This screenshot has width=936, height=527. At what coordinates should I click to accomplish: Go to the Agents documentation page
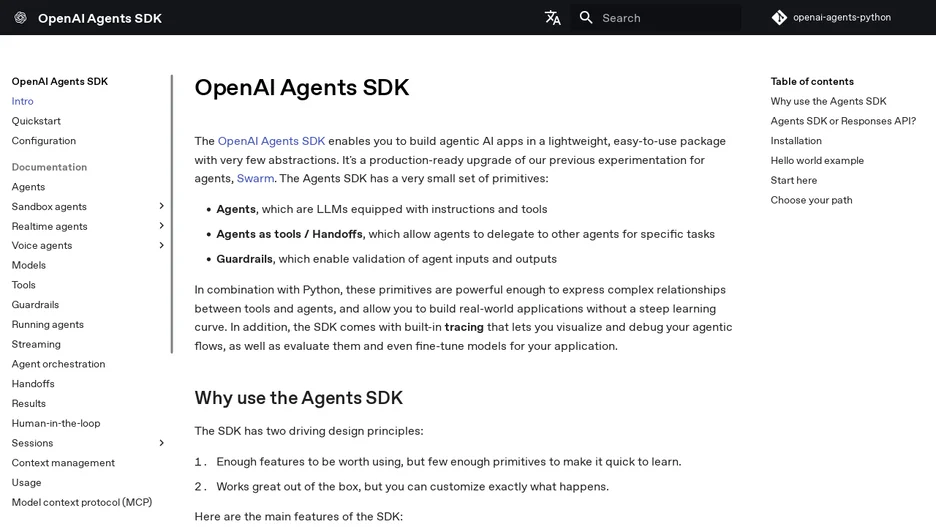click(x=28, y=187)
